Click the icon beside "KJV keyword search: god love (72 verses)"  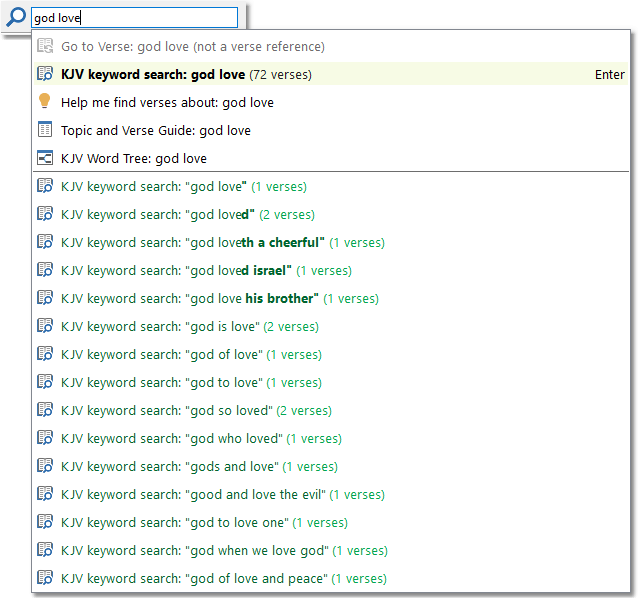[x=45, y=74]
